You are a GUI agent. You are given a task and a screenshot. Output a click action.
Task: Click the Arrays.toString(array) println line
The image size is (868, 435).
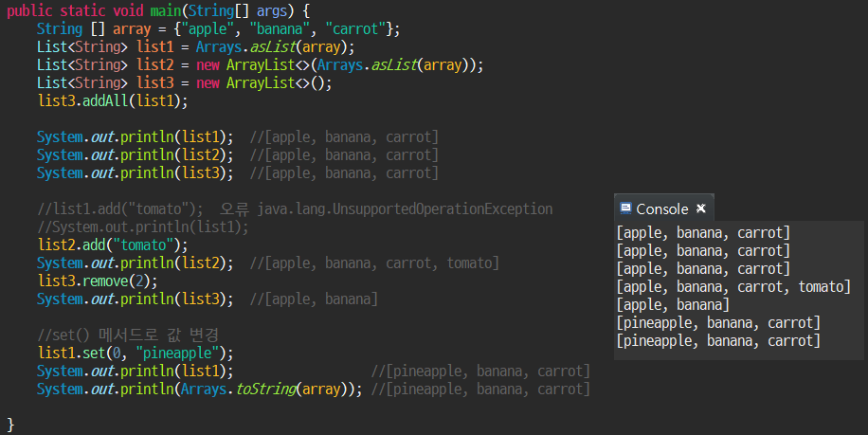pos(314,390)
